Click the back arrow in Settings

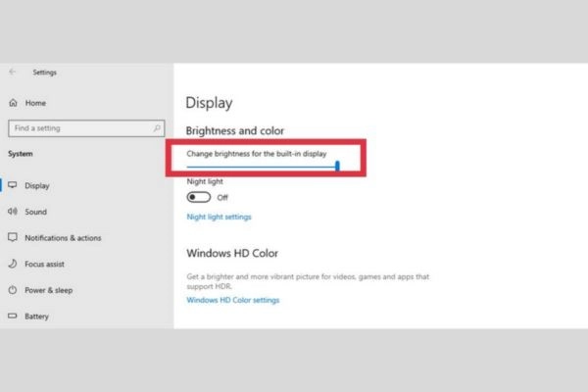point(13,72)
